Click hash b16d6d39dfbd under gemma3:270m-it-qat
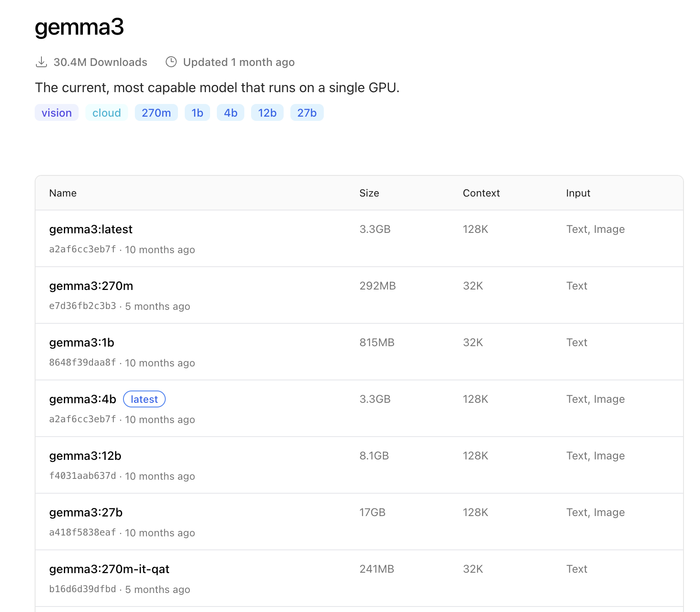Image resolution: width=700 pixels, height=612 pixels. coord(82,589)
